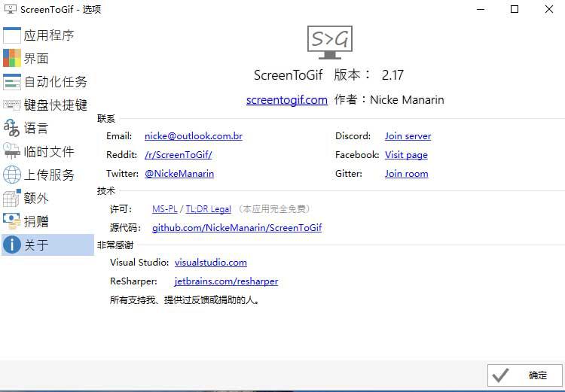Click the 联系 section header
565x392 pixels.
click(106, 119)
